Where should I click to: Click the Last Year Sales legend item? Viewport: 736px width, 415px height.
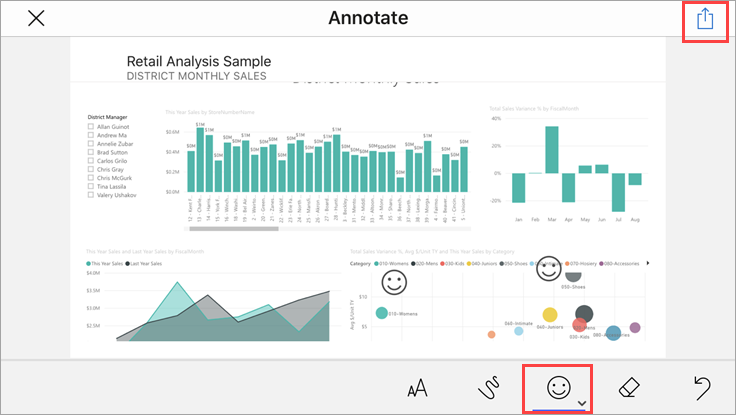tap(149, 262)
